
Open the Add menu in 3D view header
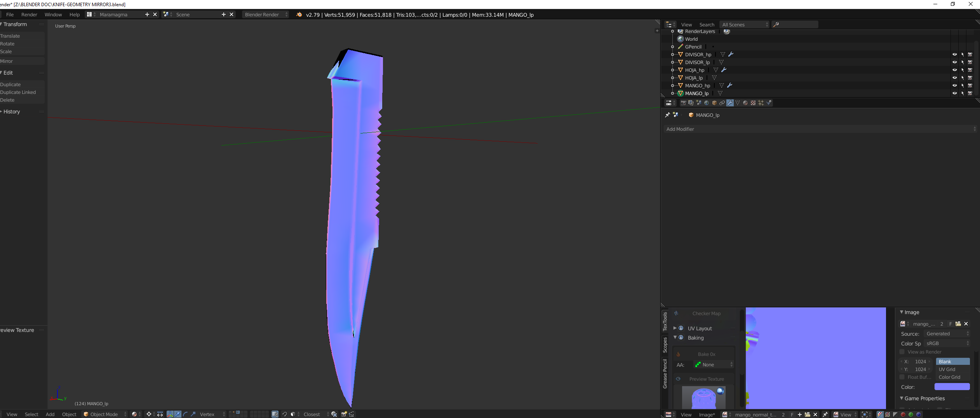pos(50,414)
